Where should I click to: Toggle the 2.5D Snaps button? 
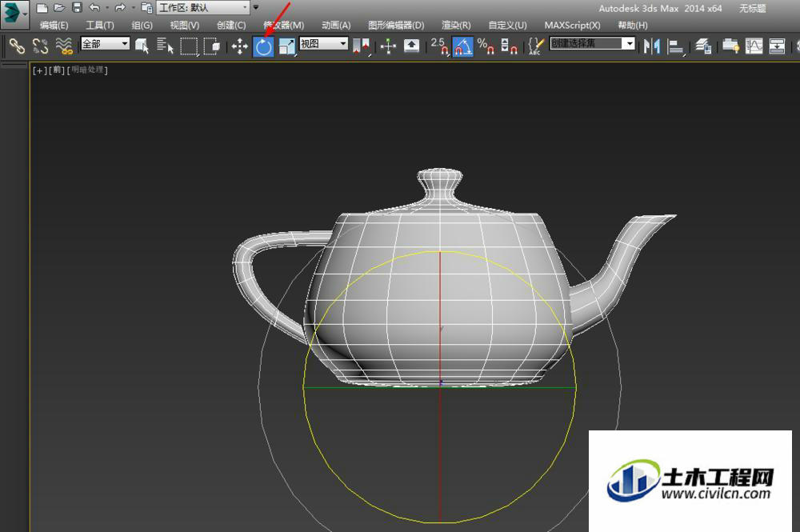(x=440, y=46)
